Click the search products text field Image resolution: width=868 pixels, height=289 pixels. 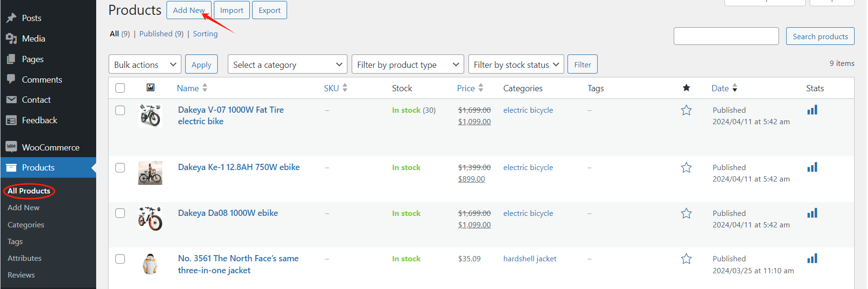(x=726, y=36)
